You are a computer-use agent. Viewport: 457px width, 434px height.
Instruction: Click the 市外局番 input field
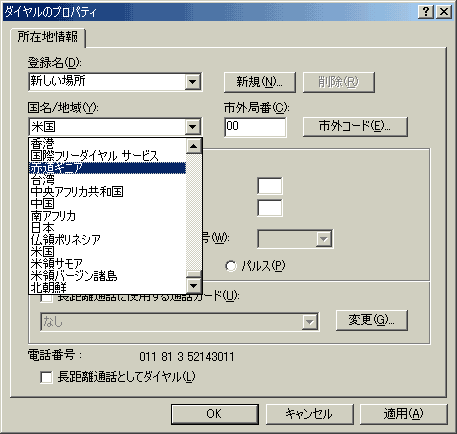(255, 127)
